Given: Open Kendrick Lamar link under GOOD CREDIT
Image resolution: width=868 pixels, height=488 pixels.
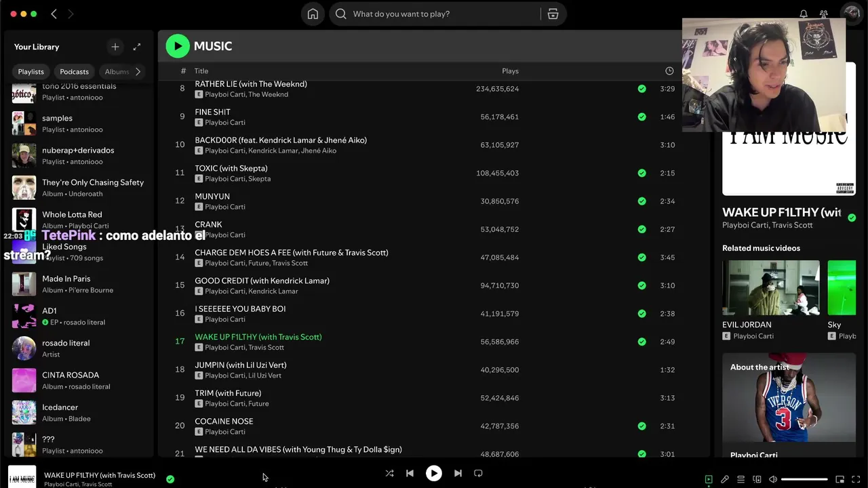Looking at the screenshot, I should [x=273, y=291].
